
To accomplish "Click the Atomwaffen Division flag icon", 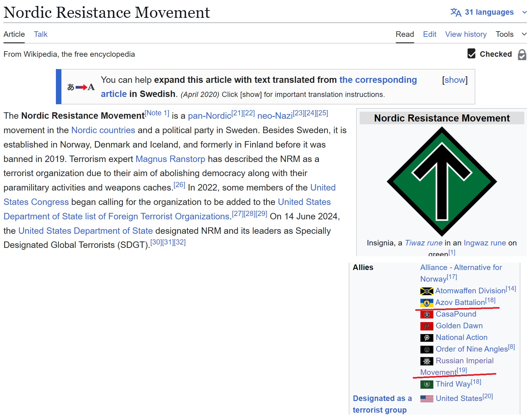I will [x=427, y=291].
